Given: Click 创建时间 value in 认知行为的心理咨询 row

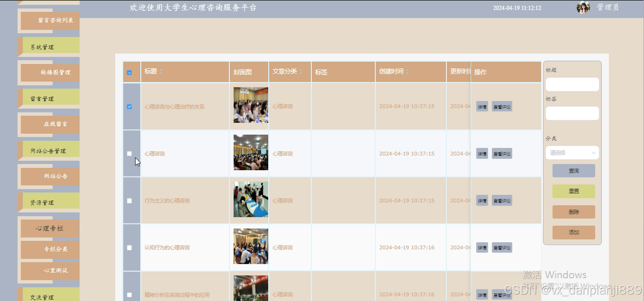Looking at the screenshot, I should [x=407, y=248].
